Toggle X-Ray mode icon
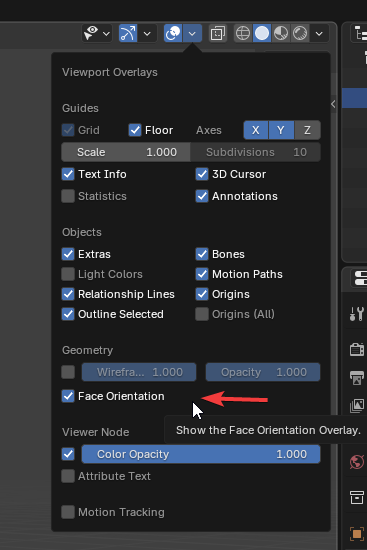 (x=218, y=34)
